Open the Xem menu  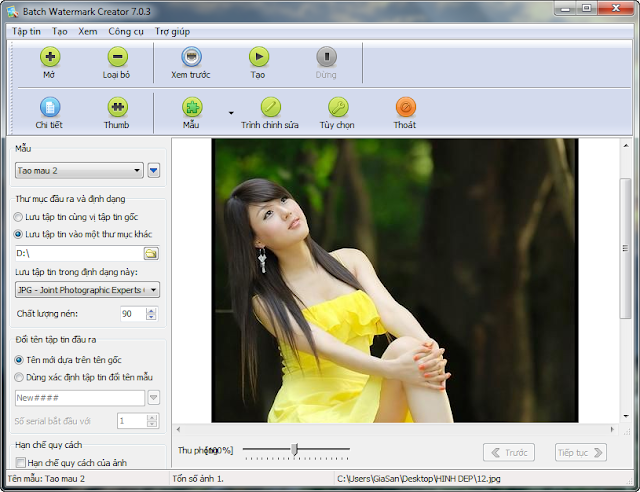(88, 32)
